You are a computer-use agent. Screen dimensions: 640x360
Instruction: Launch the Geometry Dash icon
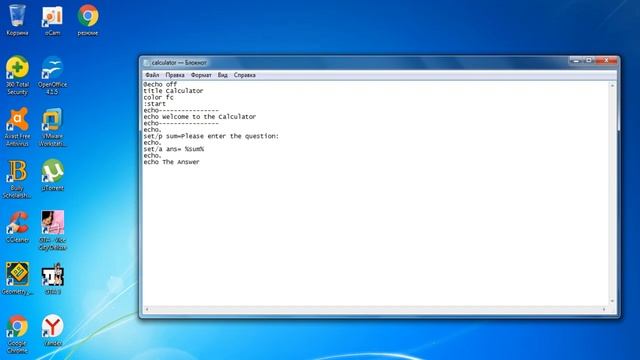[x=17, y=279]
